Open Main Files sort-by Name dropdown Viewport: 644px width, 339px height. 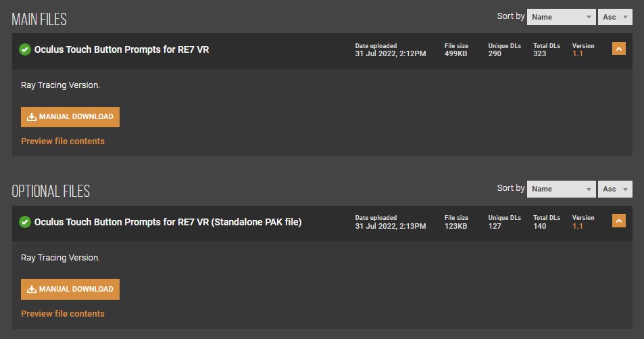click(561, 17)
